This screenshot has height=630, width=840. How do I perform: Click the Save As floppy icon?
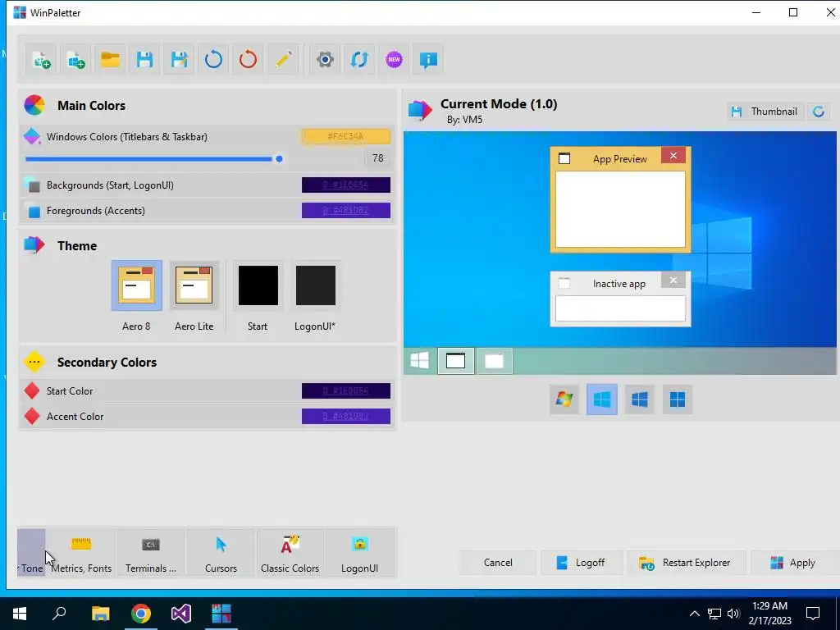click(x=179, y=59)
